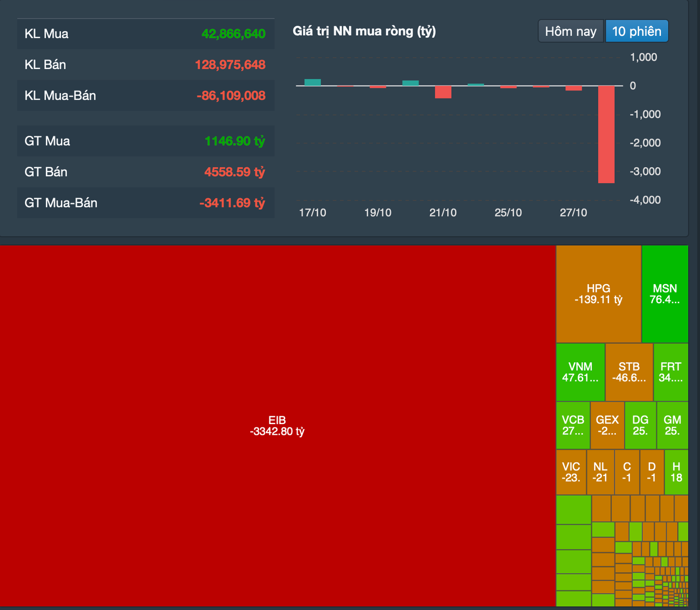
Task: Select the tile labeled NL
Action: (x=600, y=472)
